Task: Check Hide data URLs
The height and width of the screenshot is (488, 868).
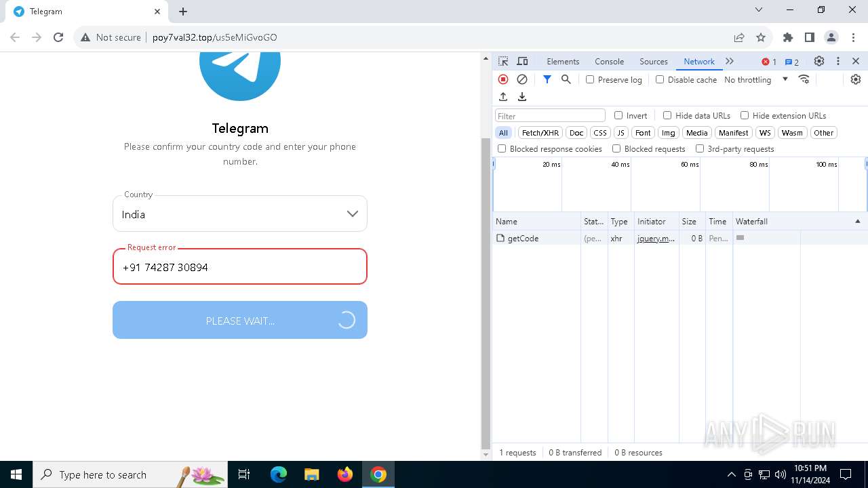Action: click(x=667, y=115)
